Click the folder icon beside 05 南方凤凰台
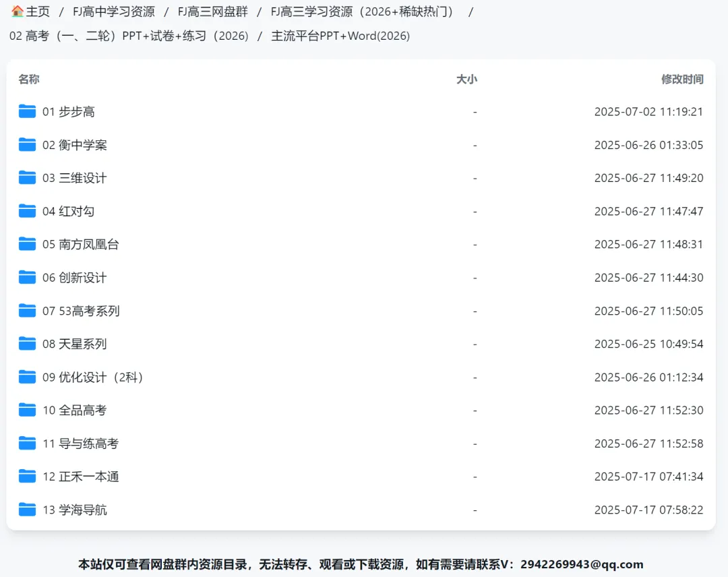 click(x=26, y=244)
